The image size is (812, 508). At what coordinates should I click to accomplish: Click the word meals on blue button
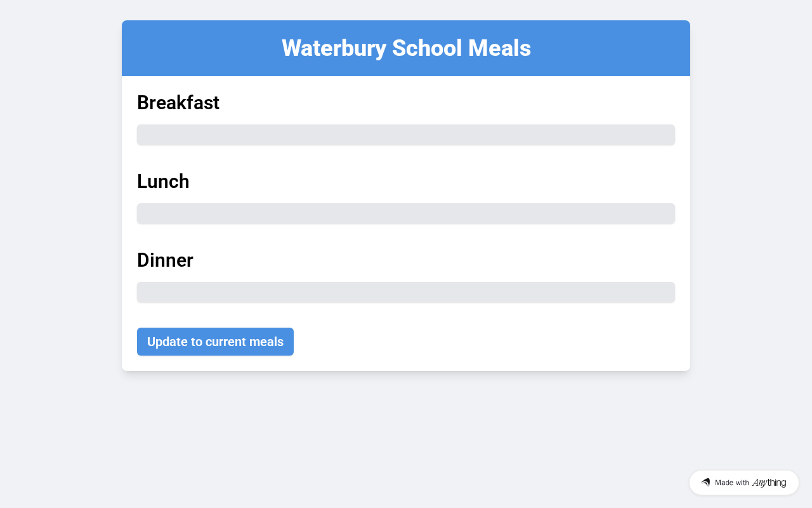tap(266, 342)
